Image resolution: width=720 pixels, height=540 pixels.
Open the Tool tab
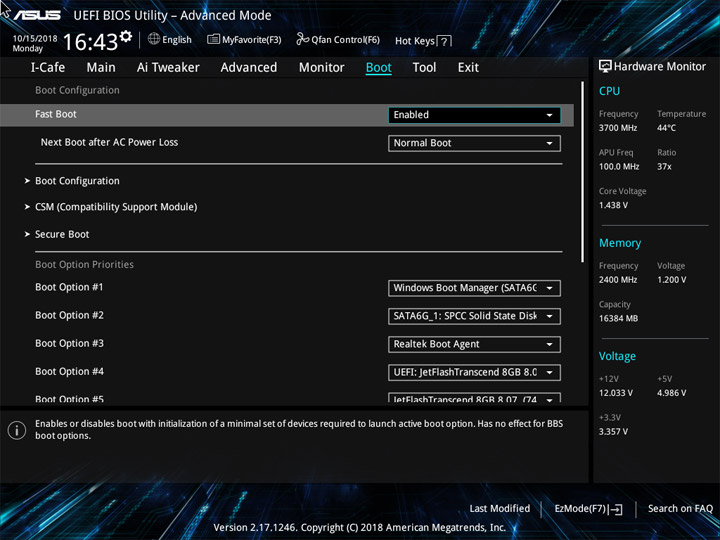click(424, 68)
